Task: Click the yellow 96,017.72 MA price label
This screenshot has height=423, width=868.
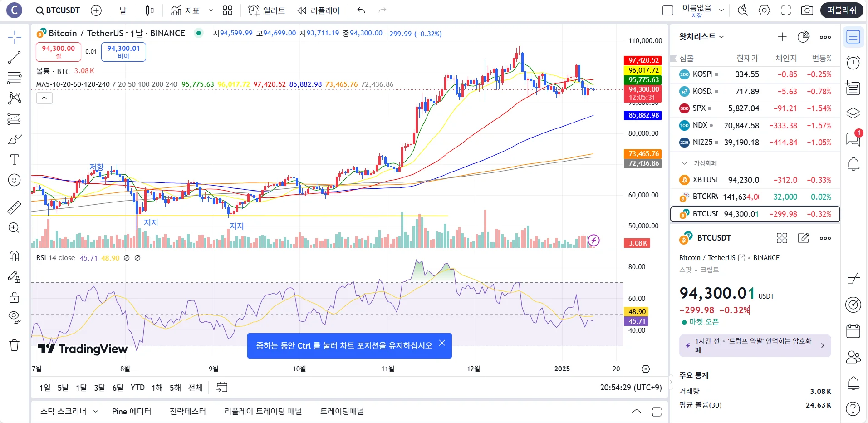Action: 643,70
